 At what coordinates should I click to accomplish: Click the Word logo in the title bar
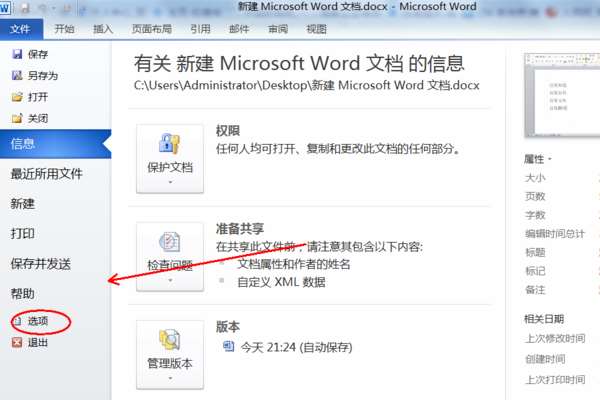pyautogui.click(x=5, y=8)
